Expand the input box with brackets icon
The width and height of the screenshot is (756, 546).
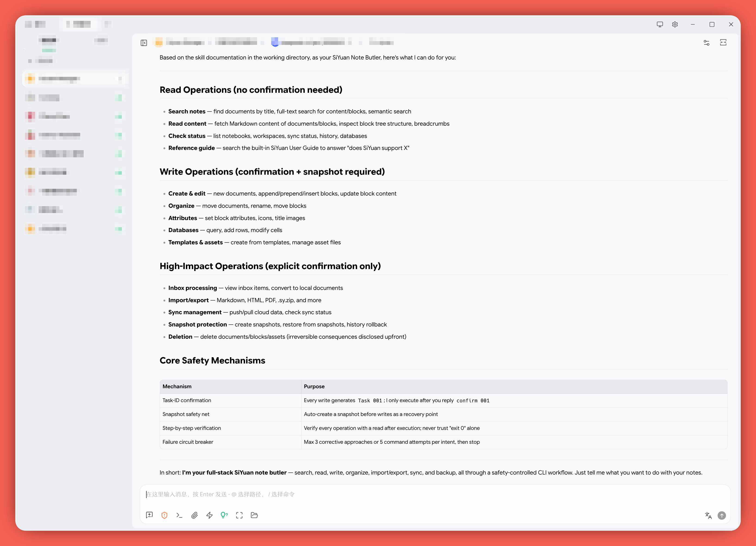pyautogui.click(x=239, y=515)
